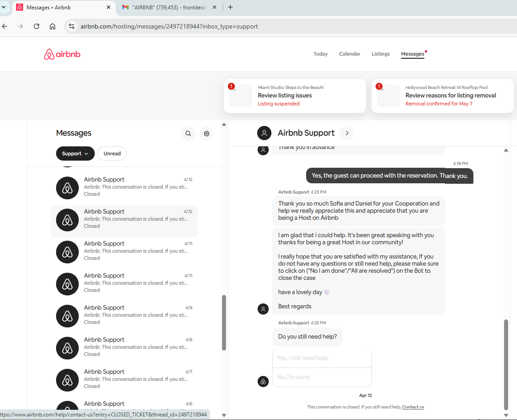Viewport: 517px width, 420px height.
Task: Go to the Today tab
Action: (x=320, y=54)
